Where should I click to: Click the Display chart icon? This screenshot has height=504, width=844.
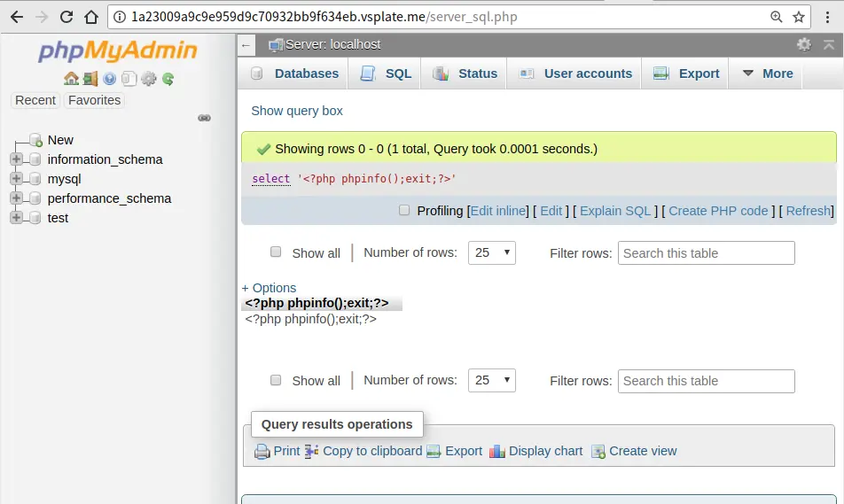click(496, 451)
